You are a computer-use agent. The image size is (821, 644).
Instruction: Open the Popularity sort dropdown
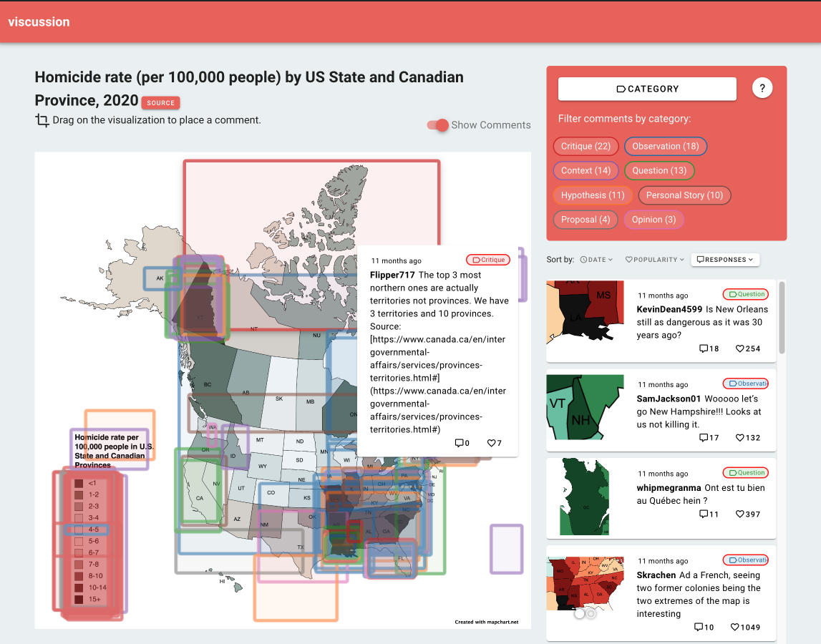click(654, 260)
